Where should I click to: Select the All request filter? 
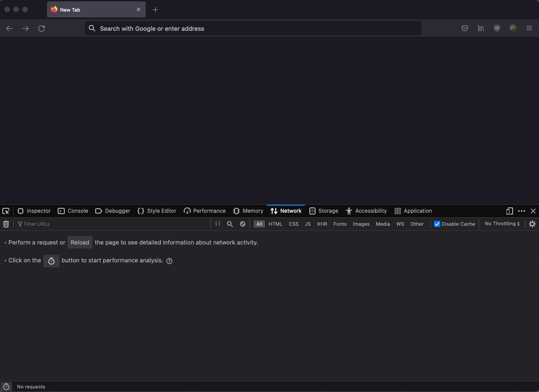pos(259,224)
